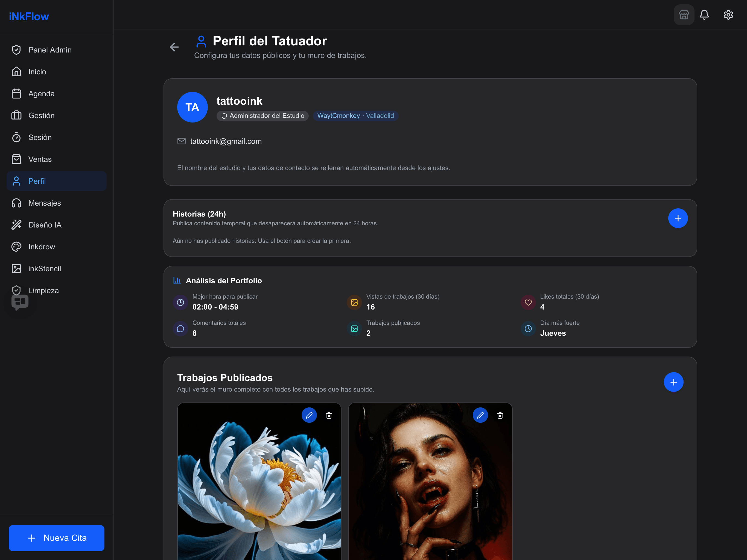
Task: Open the flower tattoo thumbnail
Action: tap(259, 490)
